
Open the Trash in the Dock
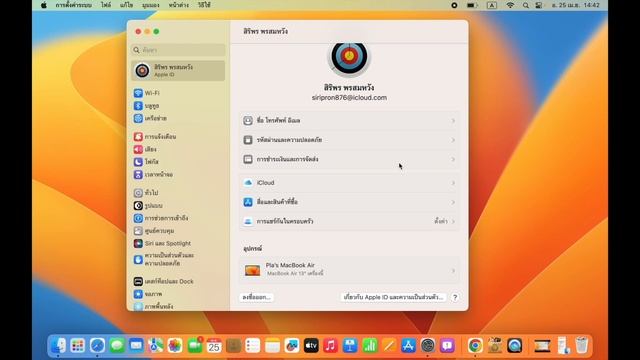582,346
